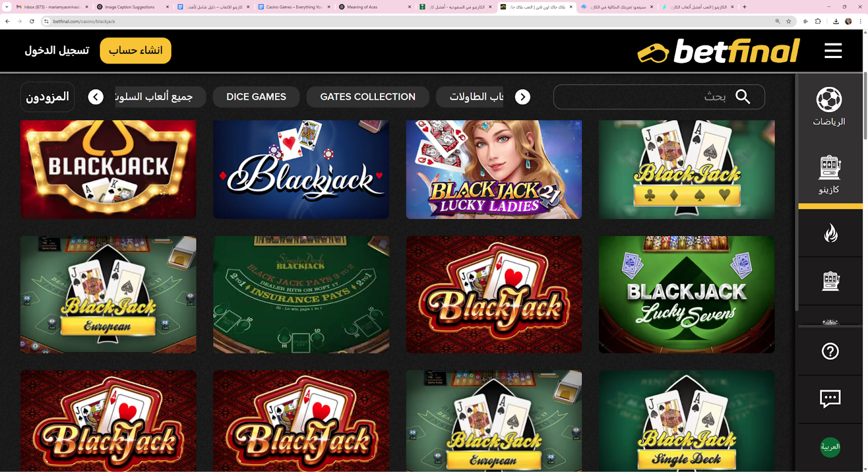Switch to the Casino Games – Everything You tab

[295, 7]
